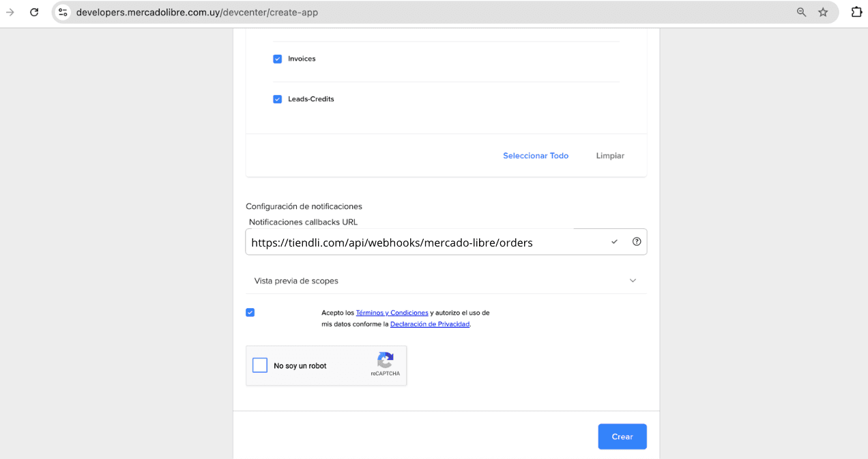The height and width of the screenshot is (459, 868).
Task: Click the zoom magnifier icon in address bar
Action: [802, 12]
